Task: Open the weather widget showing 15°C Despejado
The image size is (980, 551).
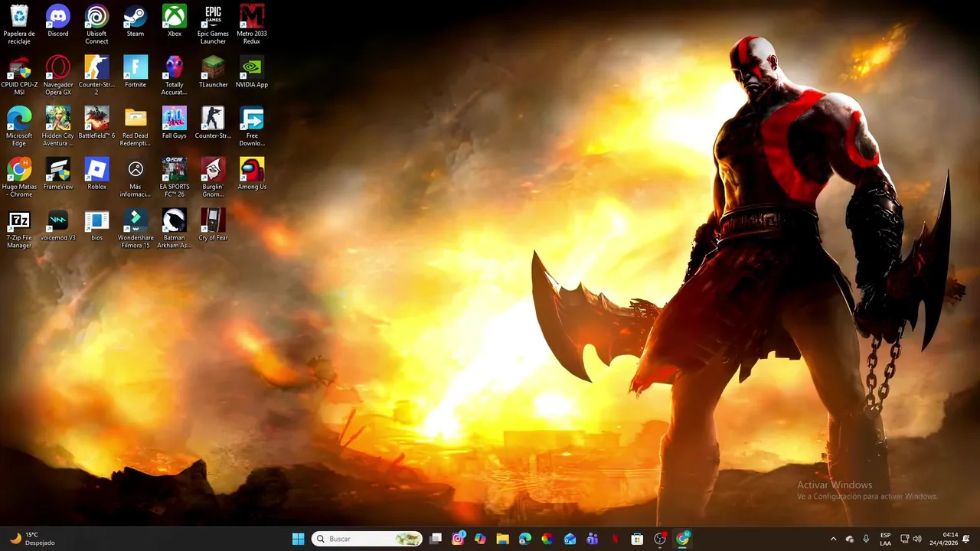Action: pos(32,539)
